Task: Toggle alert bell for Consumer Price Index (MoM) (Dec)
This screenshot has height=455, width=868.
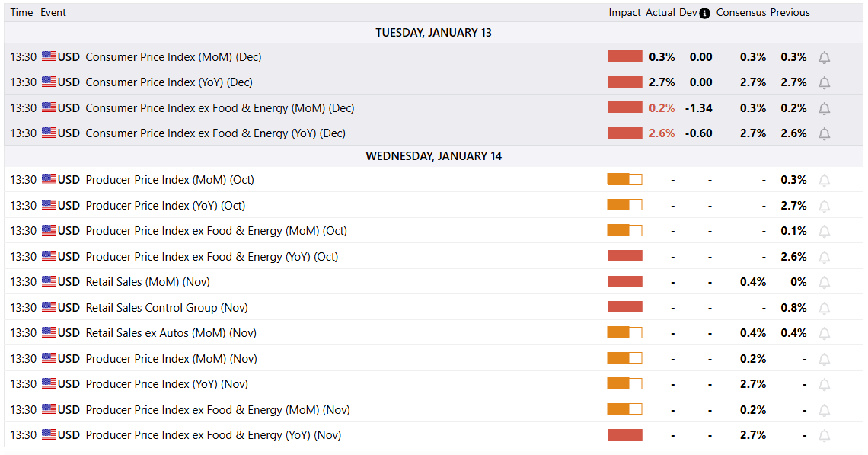Action: 824,57
